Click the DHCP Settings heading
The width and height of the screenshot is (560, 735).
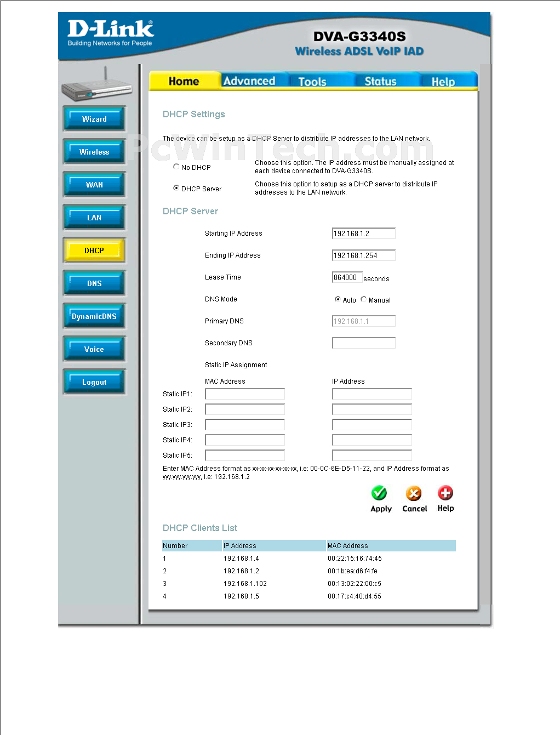coord(194,115)
